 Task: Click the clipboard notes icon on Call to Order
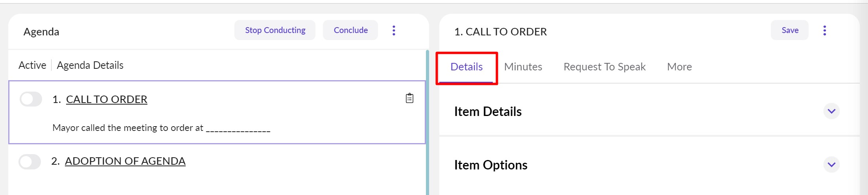(409, 98)
